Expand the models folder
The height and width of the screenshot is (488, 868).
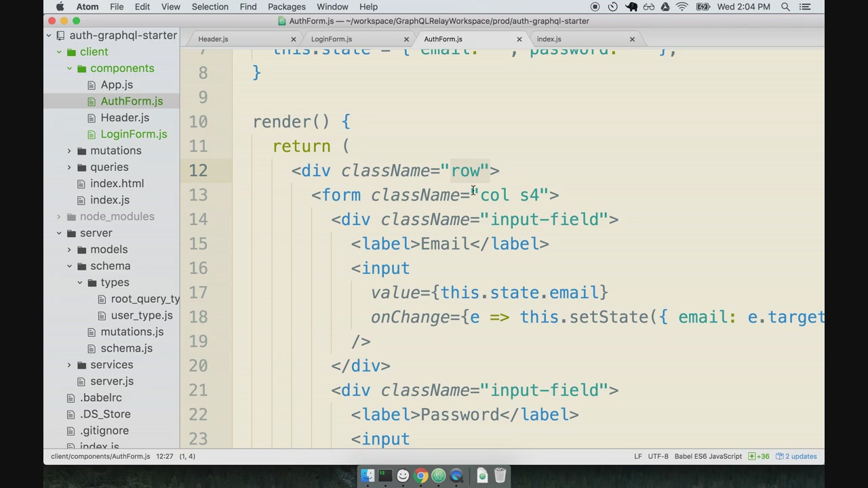[69, 249]
